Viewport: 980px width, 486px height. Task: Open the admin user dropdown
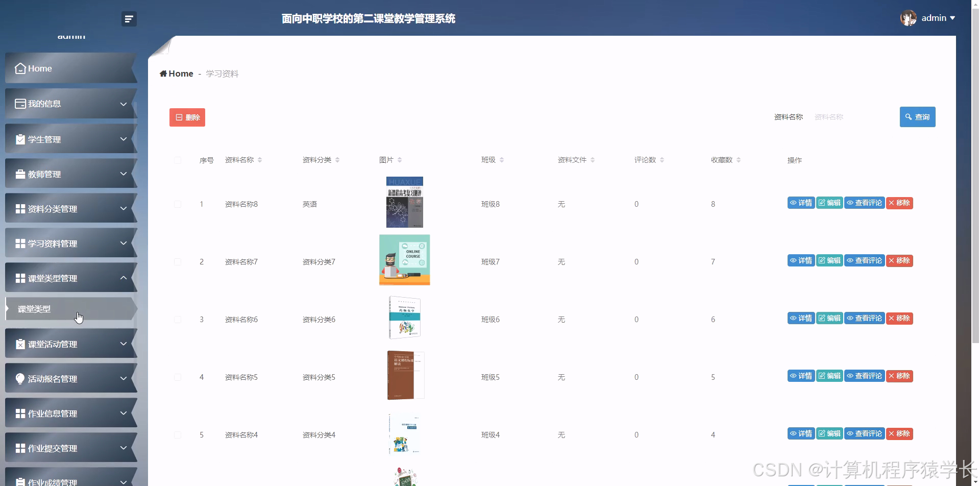pos(938,18)
